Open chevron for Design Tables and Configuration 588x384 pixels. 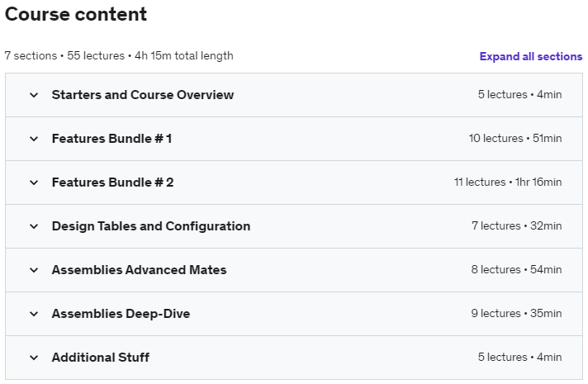click(34, 226)
